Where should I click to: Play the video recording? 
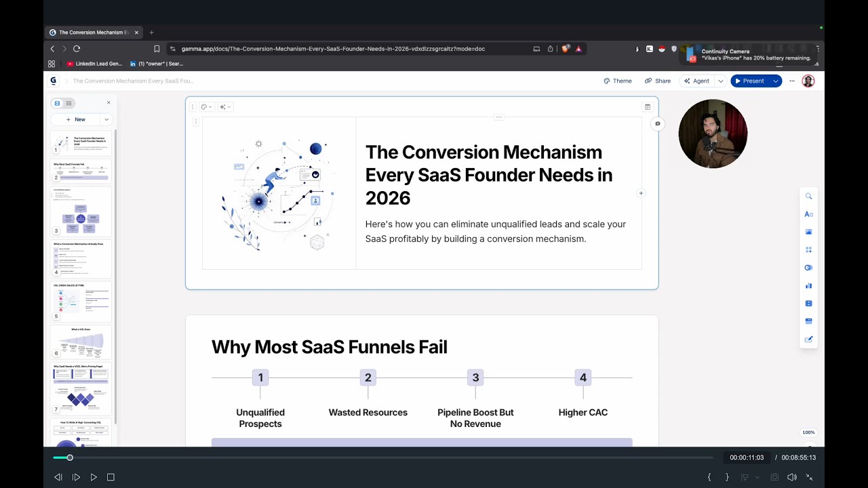click(94, 477)
